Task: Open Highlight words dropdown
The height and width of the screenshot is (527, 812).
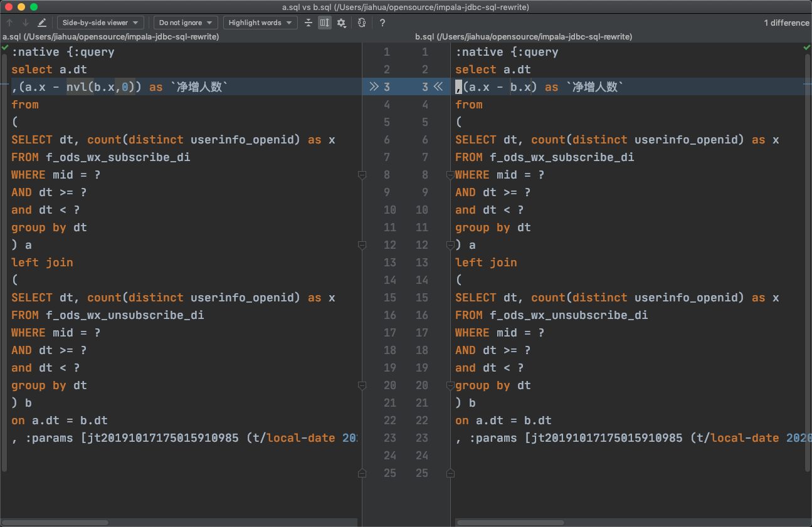Action: coord(260,23)
